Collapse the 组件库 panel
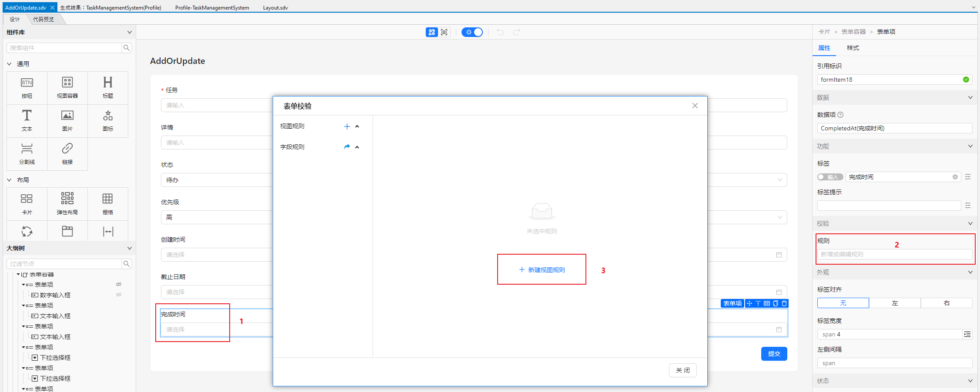Image resolution: width=980 pixels, height=392 pixels. point(129,32)
